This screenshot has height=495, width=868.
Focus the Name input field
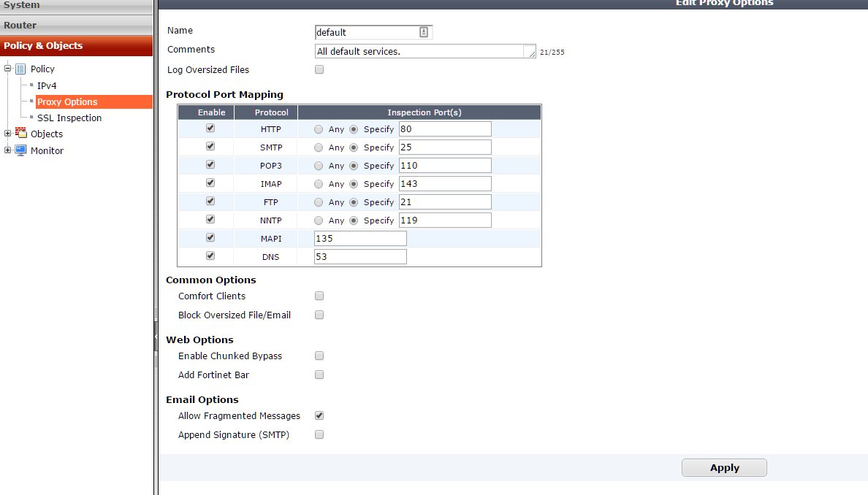click(373, 32)
